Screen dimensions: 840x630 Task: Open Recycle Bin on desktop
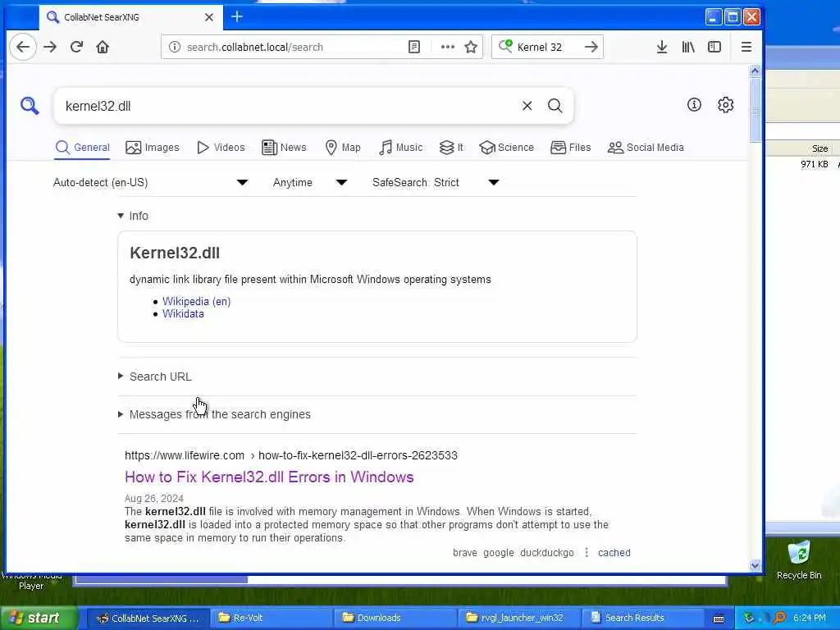[x=799, y=559]
